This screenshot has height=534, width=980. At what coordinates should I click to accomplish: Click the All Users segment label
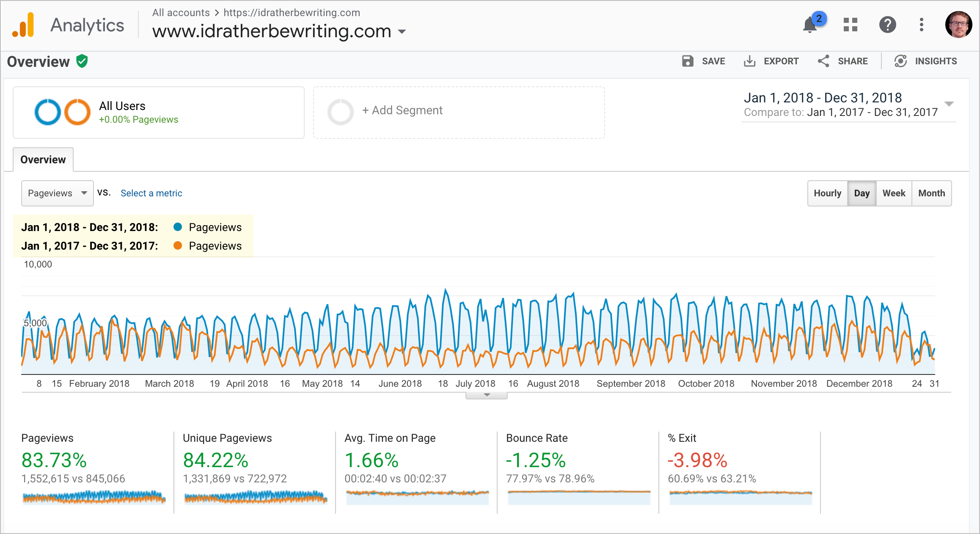(122, 106)
